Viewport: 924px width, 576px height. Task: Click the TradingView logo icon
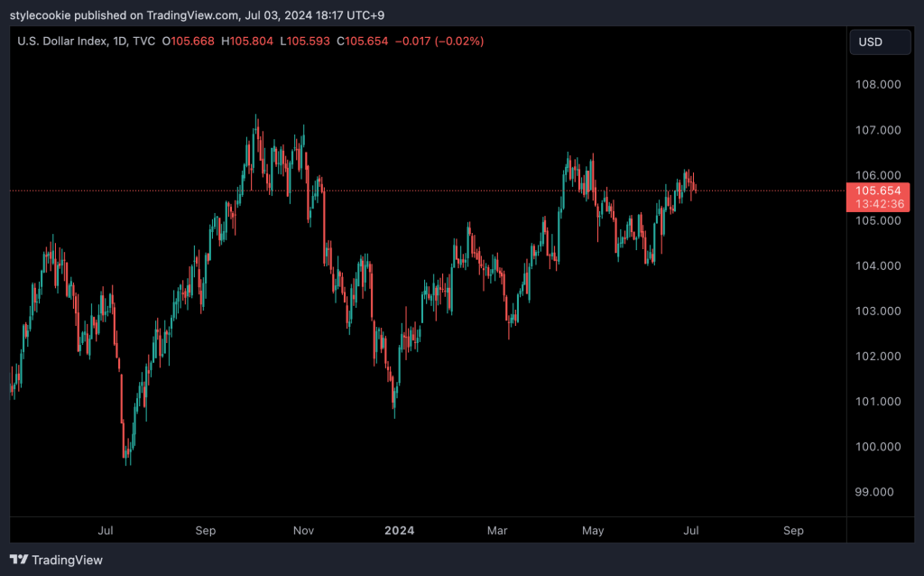pos(18,560)
